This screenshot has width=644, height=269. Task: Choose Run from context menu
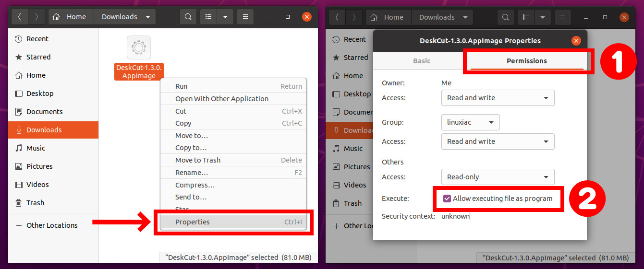pyautogui.click(x=233, y=86)
